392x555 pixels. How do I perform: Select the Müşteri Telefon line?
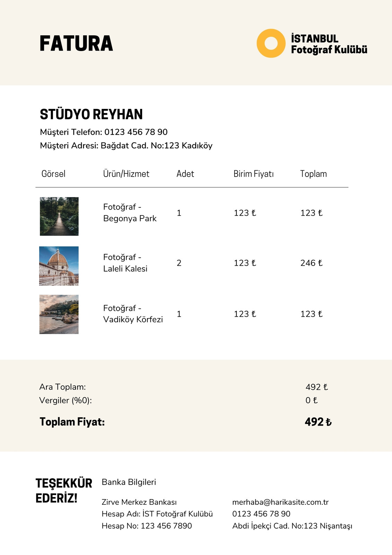coord(104,132)
